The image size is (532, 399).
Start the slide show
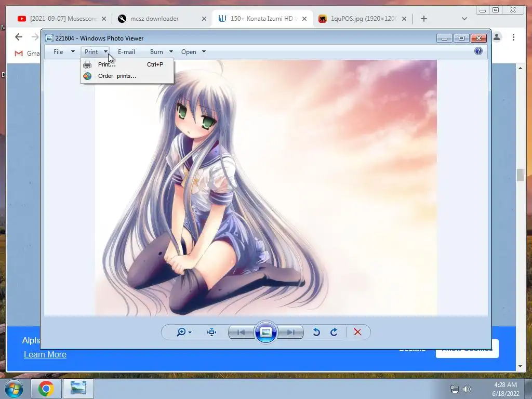click(265, 332)
